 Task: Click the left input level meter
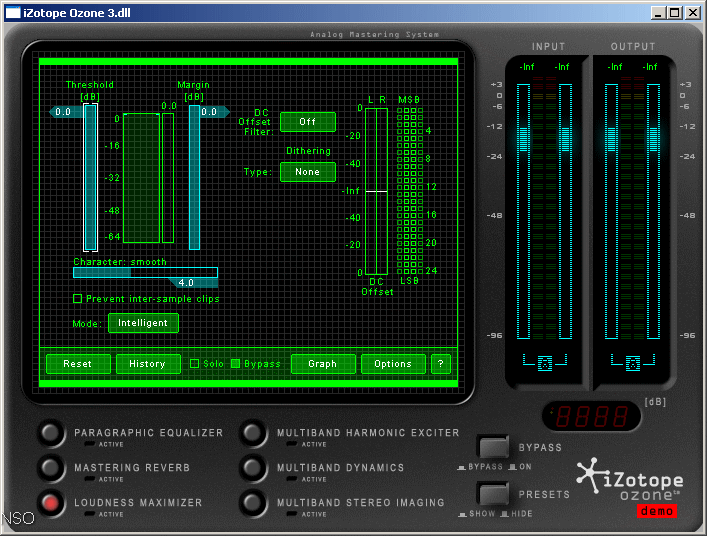(523, 211)
